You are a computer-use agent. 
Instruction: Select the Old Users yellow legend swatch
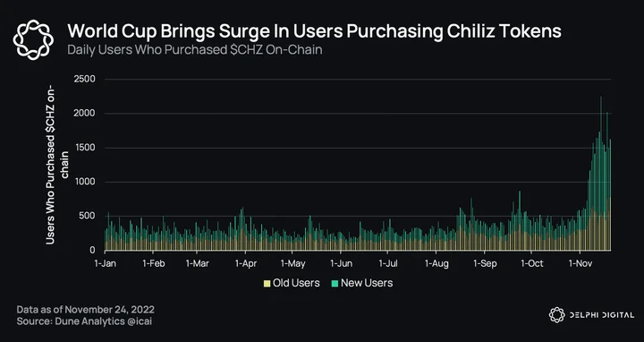[x=267, y=283]
